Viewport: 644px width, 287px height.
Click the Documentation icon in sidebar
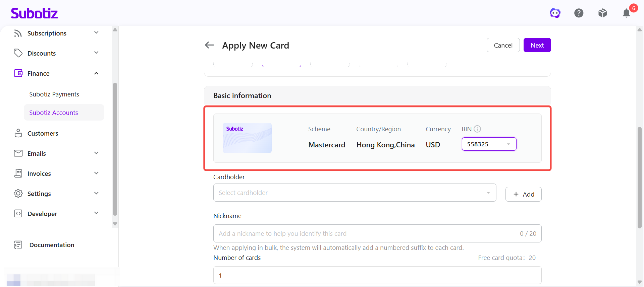coord(18,245)
